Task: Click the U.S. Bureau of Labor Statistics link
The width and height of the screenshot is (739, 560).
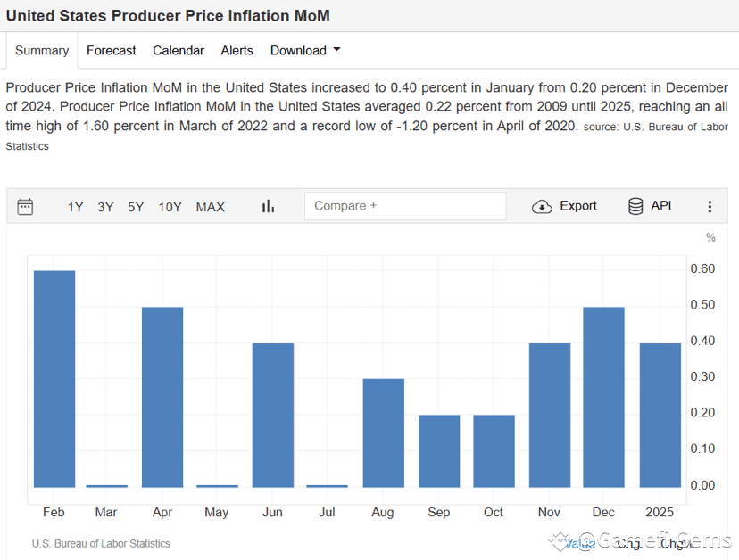Action: [101, 543]
